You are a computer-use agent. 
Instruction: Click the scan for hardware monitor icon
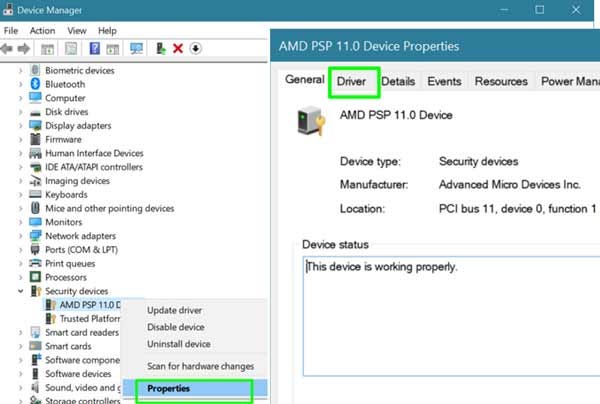point(136,49)
